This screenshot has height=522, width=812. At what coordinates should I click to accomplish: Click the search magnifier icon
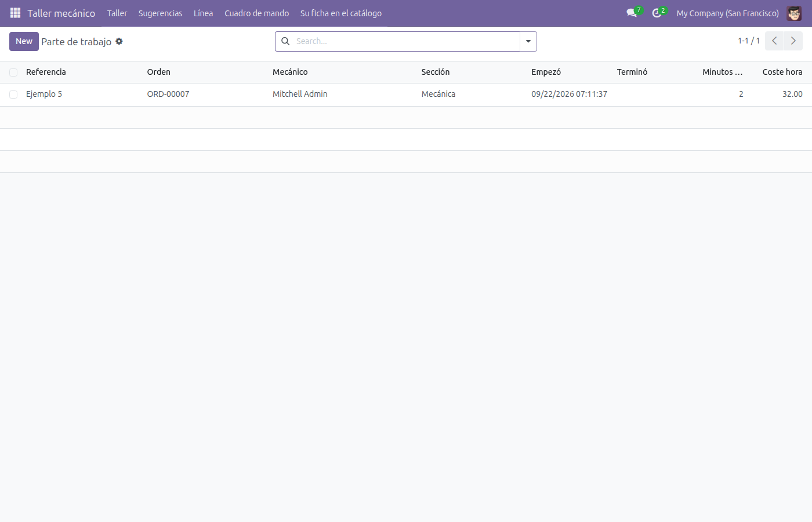point(285,41)
